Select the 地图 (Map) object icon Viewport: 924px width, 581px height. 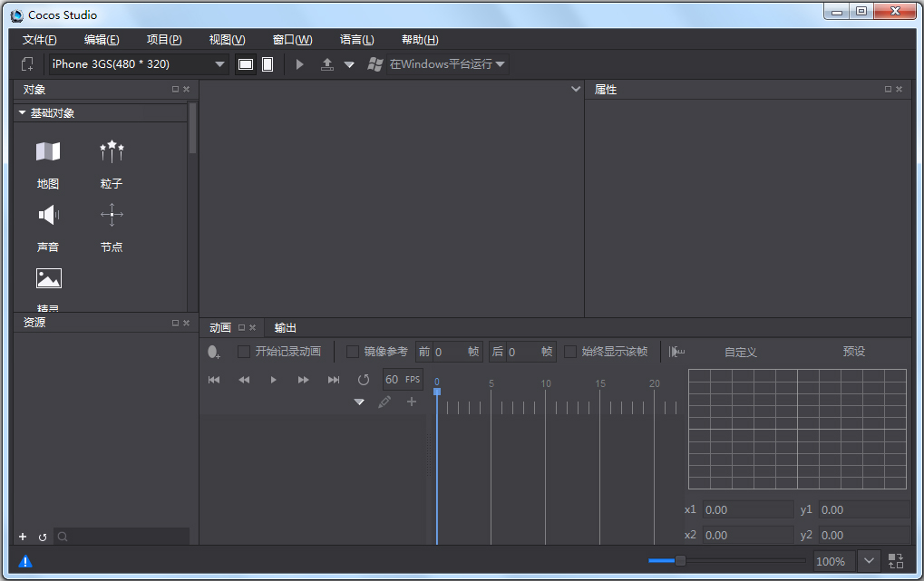pyautogui.click(x=48, y=152)
